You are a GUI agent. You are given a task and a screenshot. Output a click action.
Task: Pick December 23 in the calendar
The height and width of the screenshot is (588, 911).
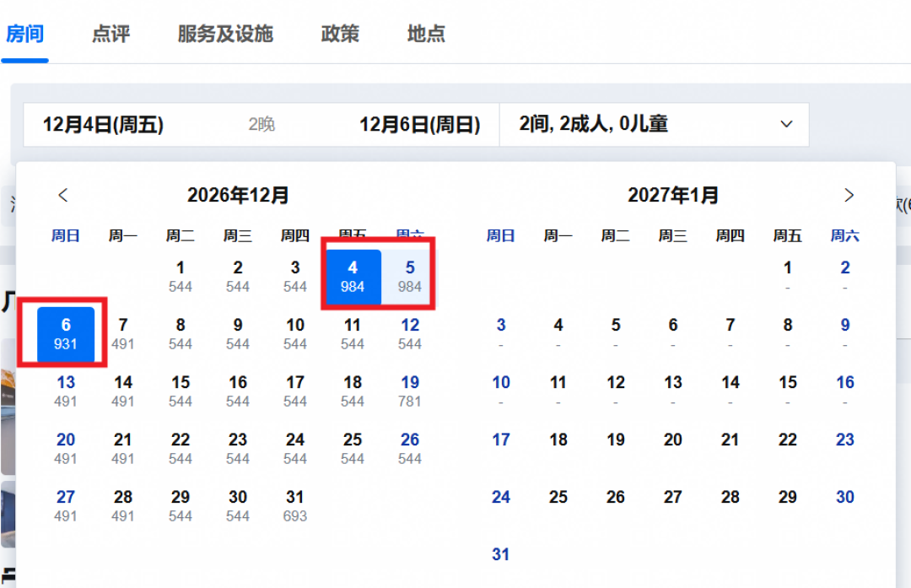point(238,449)
